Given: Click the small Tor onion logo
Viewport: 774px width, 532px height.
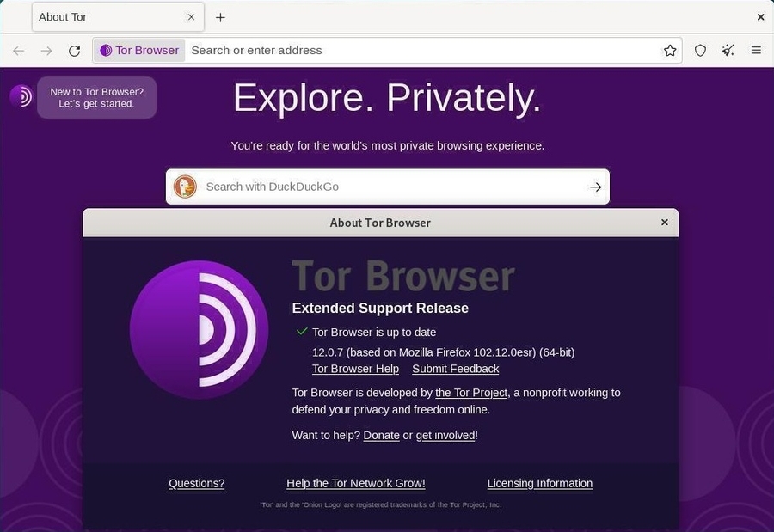Looking at the screenshot, I should click(x=21, y=96).
